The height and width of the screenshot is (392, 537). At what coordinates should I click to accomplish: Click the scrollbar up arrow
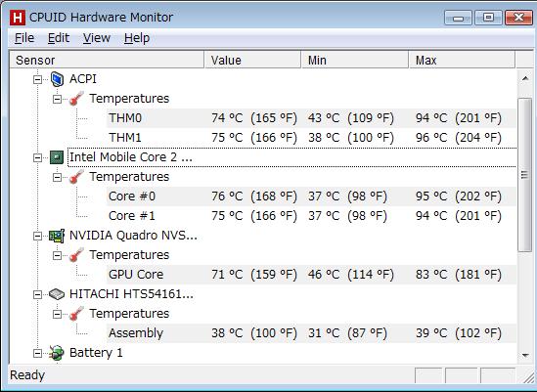click(x=525, y=78)
